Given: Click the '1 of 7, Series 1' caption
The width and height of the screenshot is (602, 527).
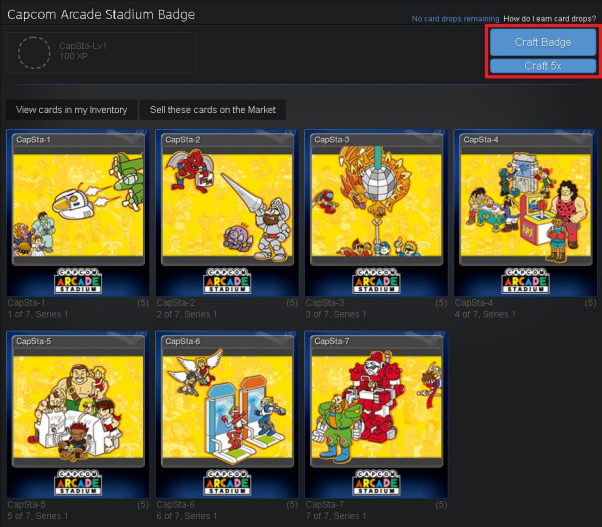Looking at the screenshot, I should (x=38, y=314).
